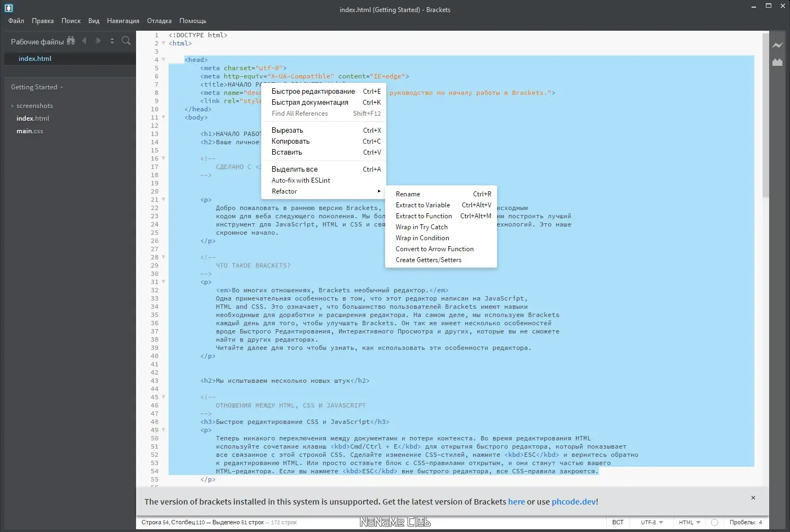Fold the comment starting on line 45
Image resolution: width=790 pixels, height=532 pixels.
click(163, 397)
